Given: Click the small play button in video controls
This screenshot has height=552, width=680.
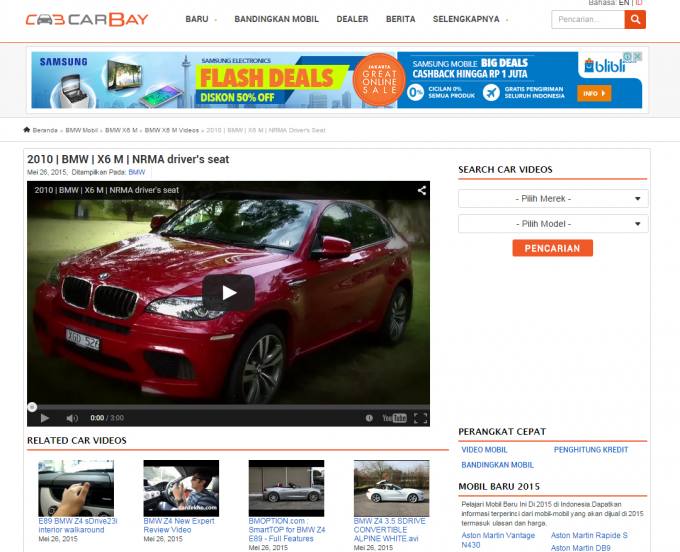Looking at the screenshot, I should pos(44,418).
